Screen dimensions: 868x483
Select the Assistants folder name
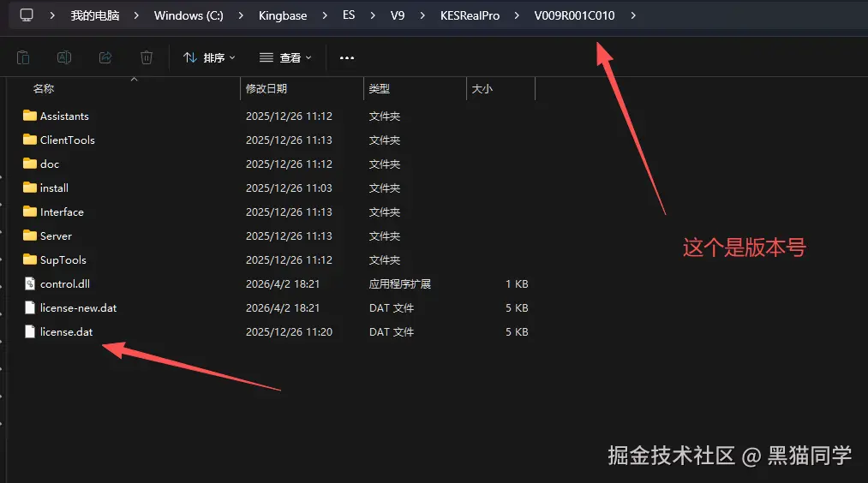(64, 116)
